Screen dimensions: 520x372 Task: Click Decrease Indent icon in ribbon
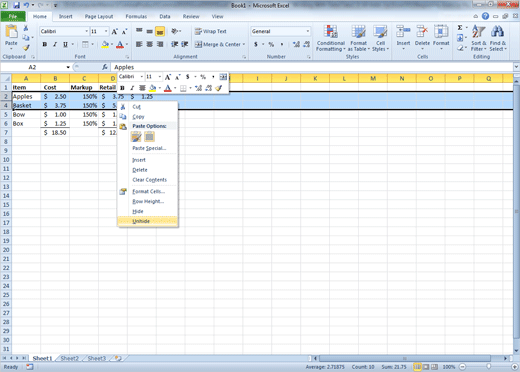click(x=174, y=44)
